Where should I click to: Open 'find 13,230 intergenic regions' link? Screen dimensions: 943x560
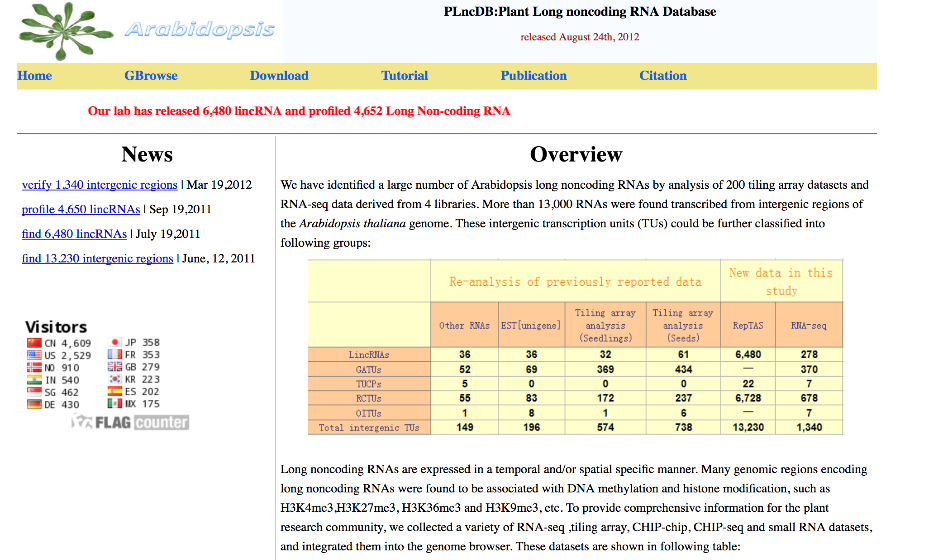coord(98,259)
